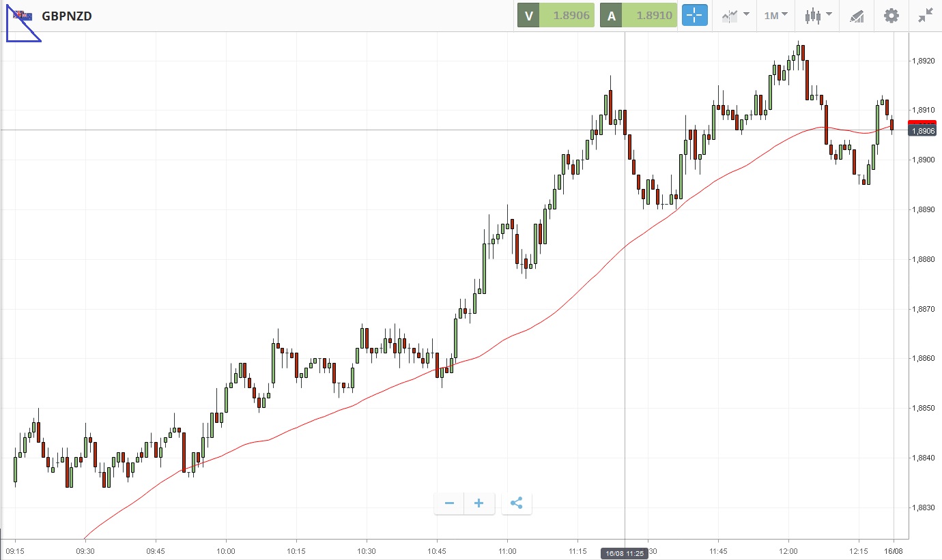Click the GBPNZD flag icon
Screen dimensions: 942x560
pos(23,15)
